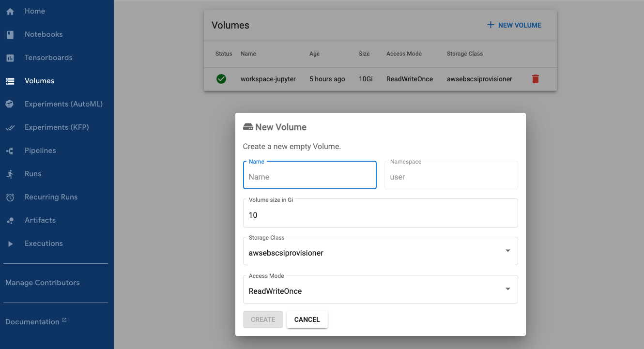Click the Experiments (KFP) double-check icon
644x349 pixels.
pos(10,127)
